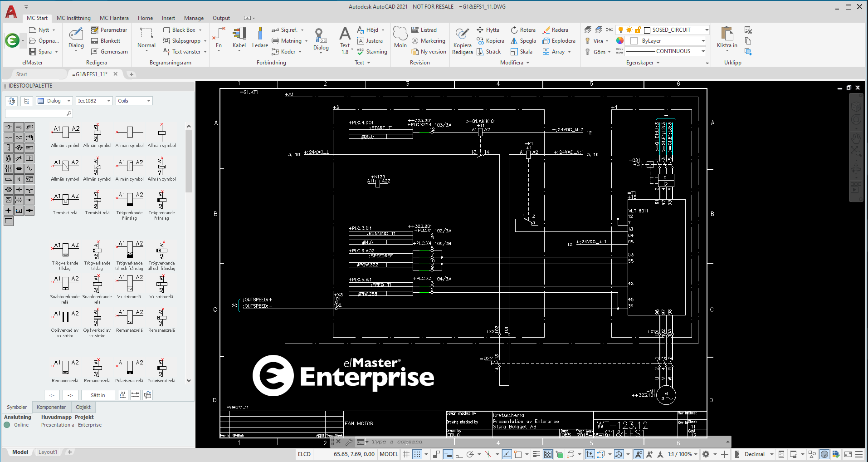This screenshot has width=868, height=462.
Task: Expand the Modifiera panel
Action: click(515, 63)
